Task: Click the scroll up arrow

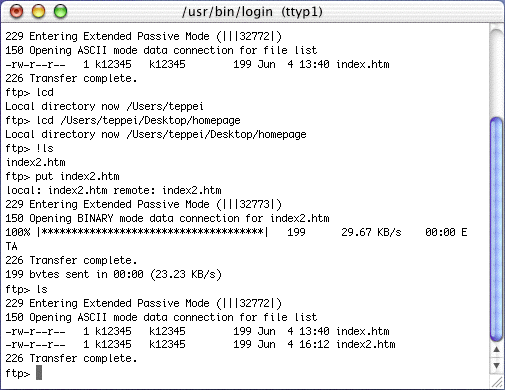Action: 496,350
